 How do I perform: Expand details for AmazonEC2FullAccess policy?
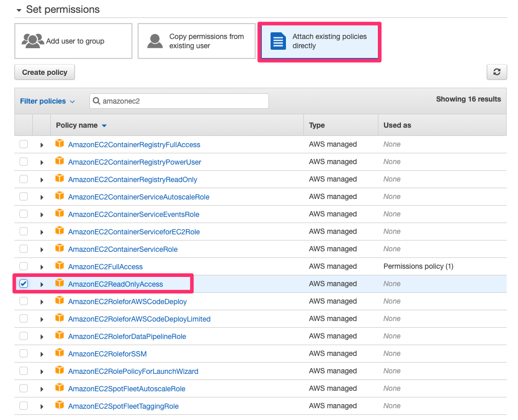[x=42, y=266]
